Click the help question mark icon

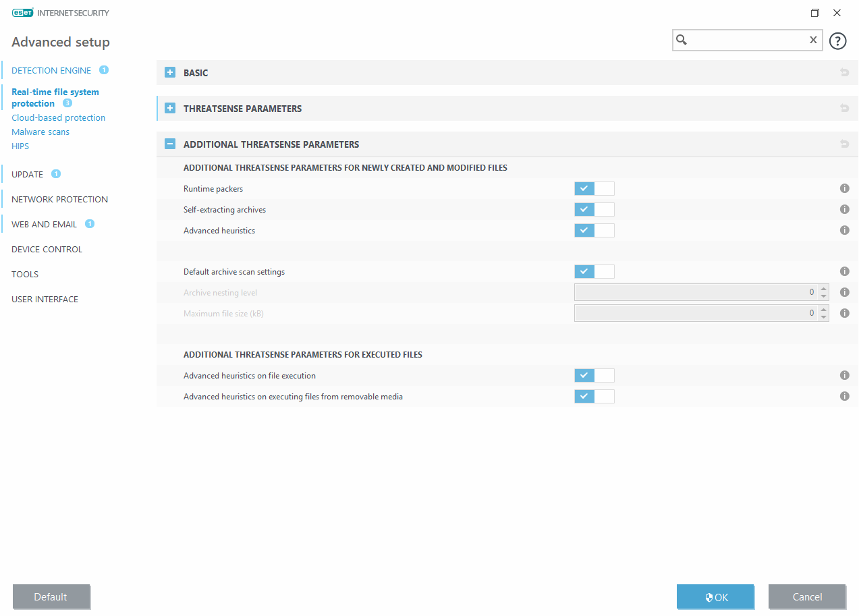(x=837, y=41)
